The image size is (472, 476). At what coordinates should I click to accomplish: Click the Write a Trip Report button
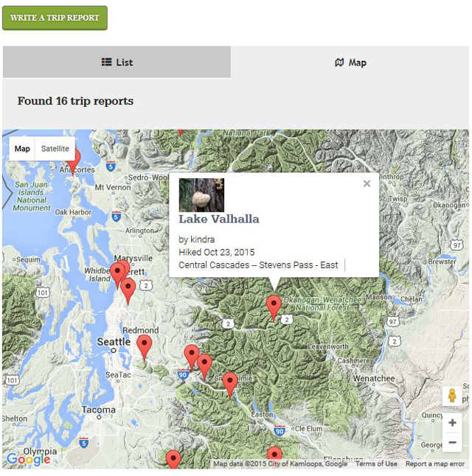pyautogui.click(x=55, y=18)
